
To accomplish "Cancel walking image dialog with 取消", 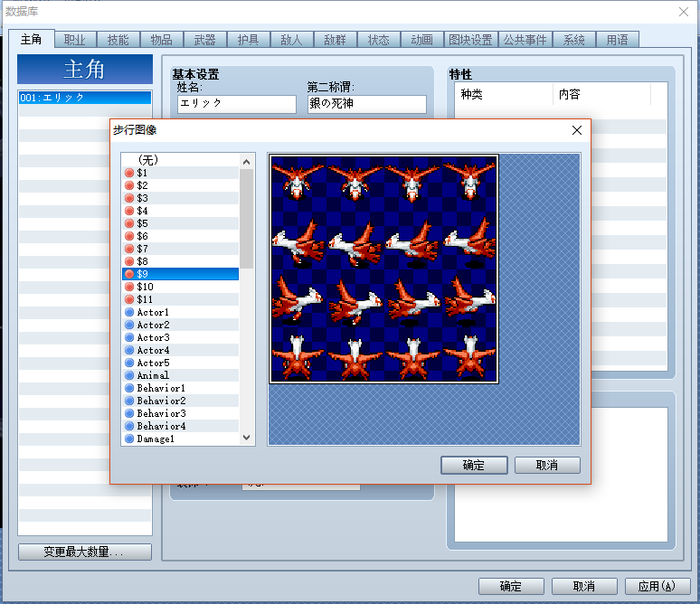I will tap(547, 465).
